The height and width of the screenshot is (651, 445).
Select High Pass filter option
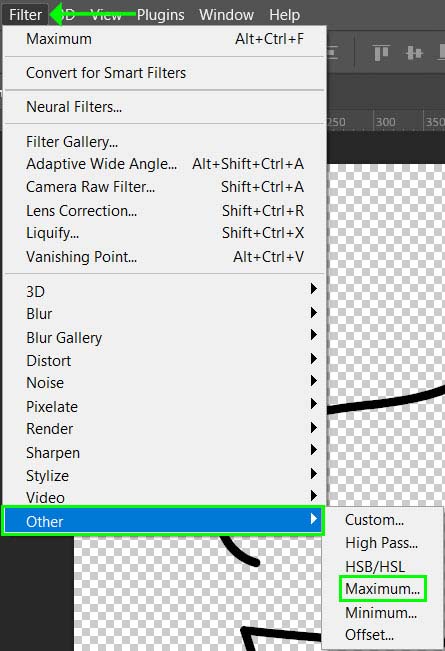tap(381, 543)
